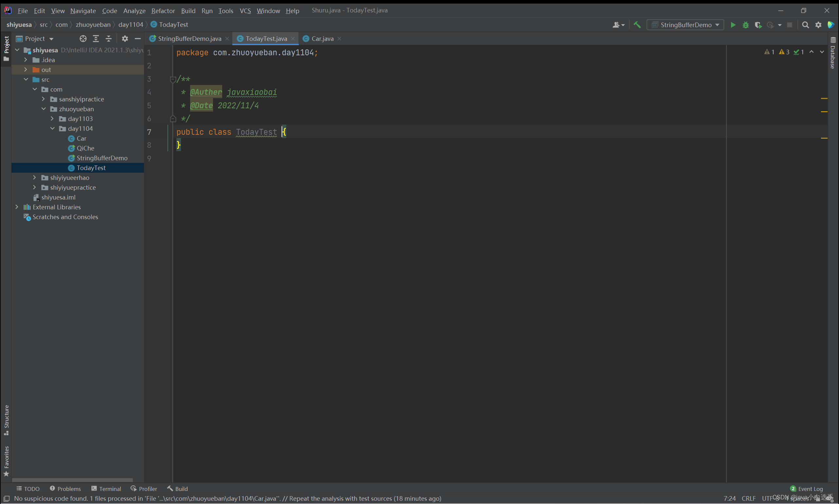
Task: Expand the day1103 package folder
Action: (52, 118)
